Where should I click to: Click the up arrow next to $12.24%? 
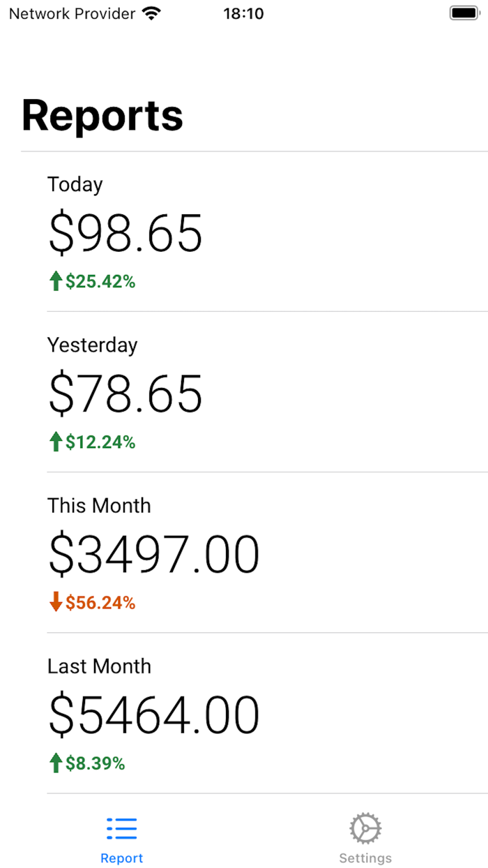[55, 442]
